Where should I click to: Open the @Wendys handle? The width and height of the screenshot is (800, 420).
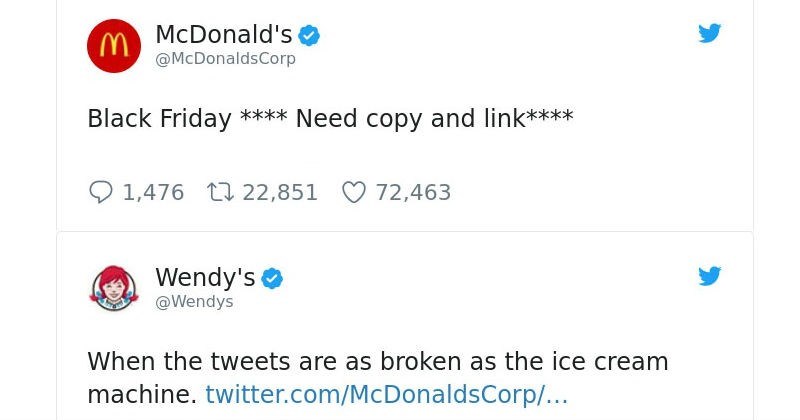coord(194,302)
